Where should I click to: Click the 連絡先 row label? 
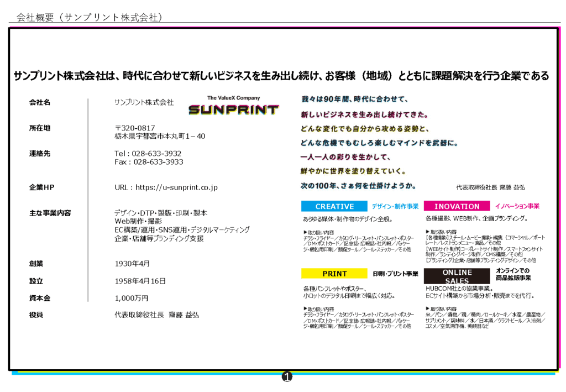point(40,154)
